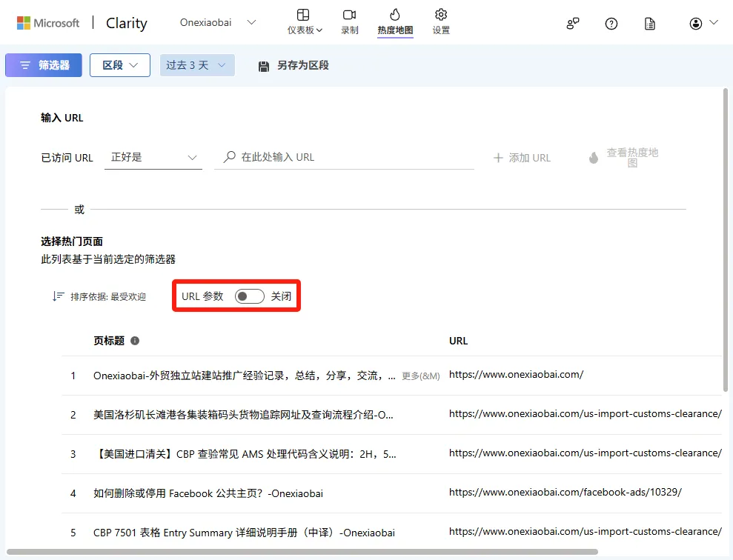Viewport: 733px width, 560px height.
Task: Click the search magnifier icon in URL field
Action: pyautogui.click(x=230, y=157)
